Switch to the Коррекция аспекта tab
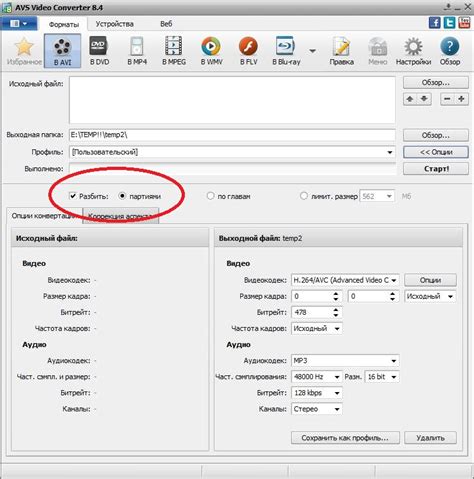Image resolution: width=474 pixels, height=479 pixels. point(120,216)
